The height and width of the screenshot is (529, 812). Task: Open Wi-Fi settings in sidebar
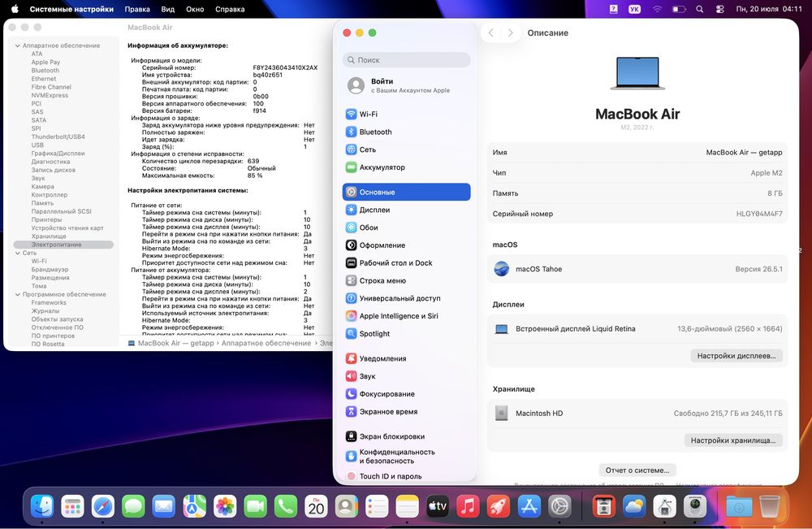407,114
